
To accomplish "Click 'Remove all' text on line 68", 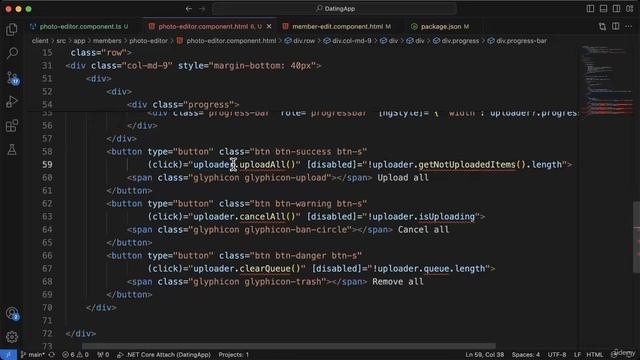I will [x=398, y=282].
